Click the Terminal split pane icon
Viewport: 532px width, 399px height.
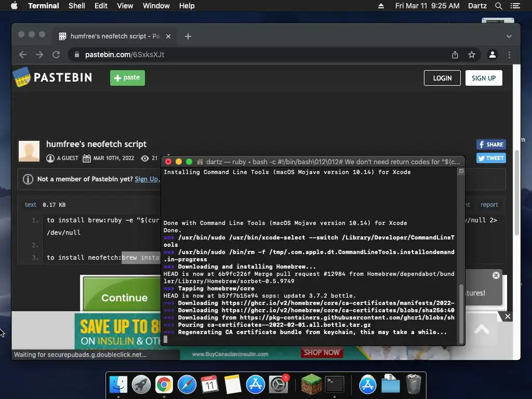click(461, 171)
